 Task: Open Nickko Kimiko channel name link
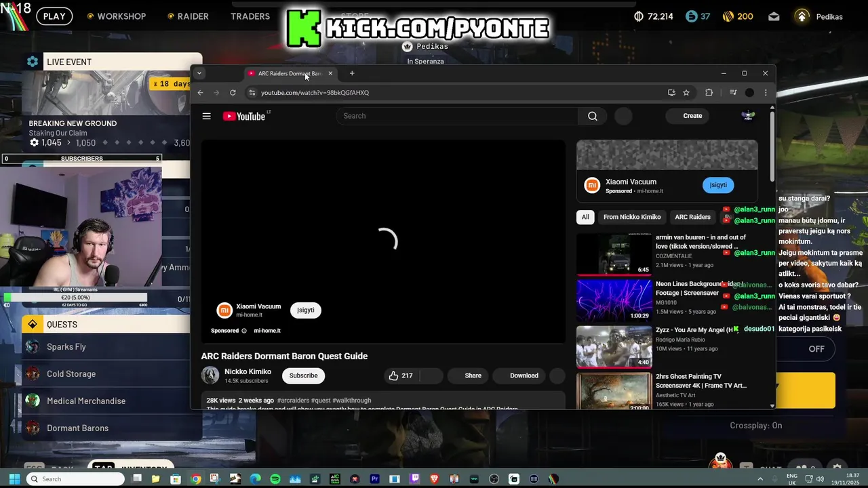[248, 371]
